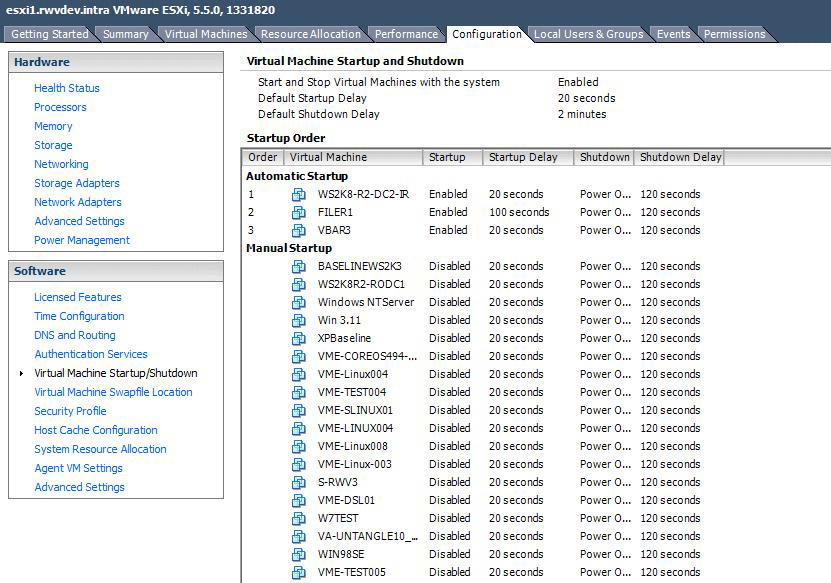The image size is (831, 583).
Task: Click the Shutdown column header
Action: 604,157
